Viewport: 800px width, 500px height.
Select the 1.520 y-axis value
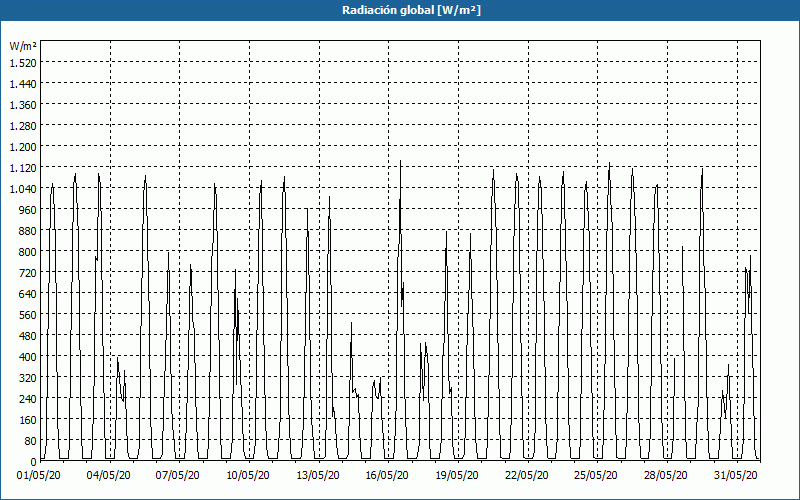(23, 62)
